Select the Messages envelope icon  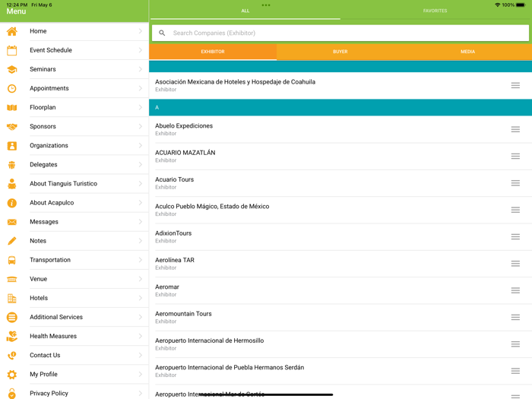pos(12,222)
